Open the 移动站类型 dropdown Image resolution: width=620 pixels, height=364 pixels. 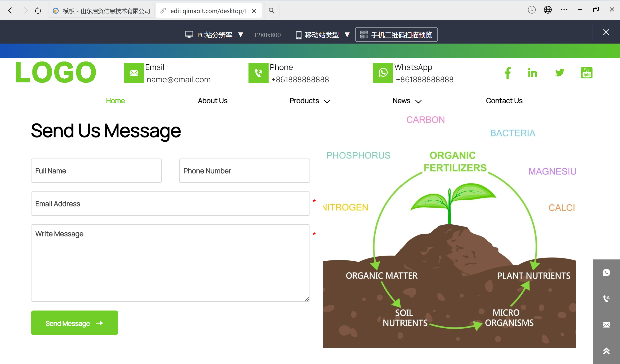click(323, 35)
